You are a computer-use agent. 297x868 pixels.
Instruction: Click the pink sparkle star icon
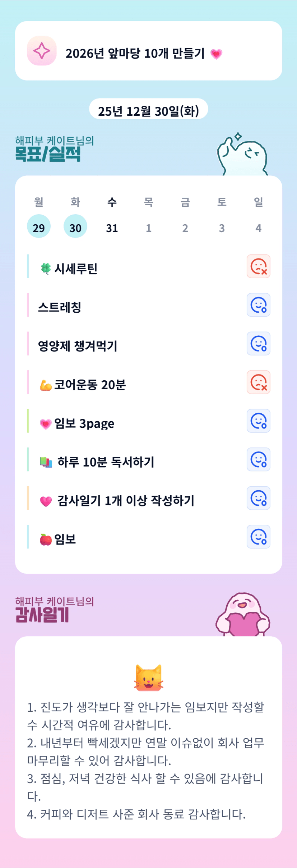42,51
